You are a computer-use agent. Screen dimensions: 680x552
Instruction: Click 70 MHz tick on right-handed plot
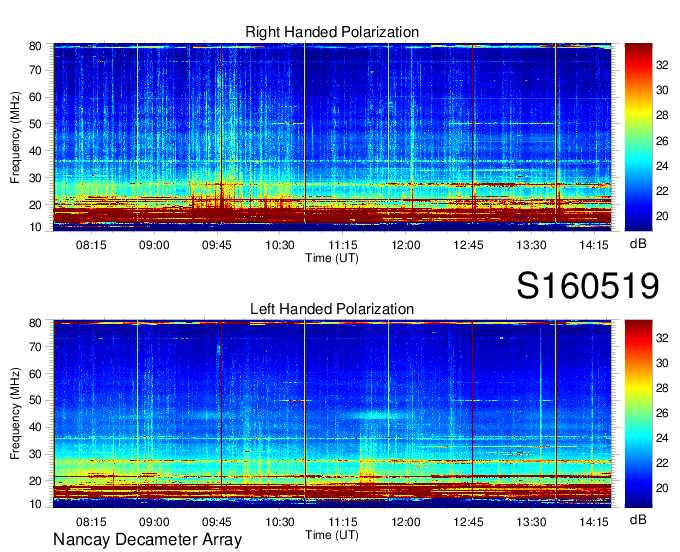tap(35, 70)
